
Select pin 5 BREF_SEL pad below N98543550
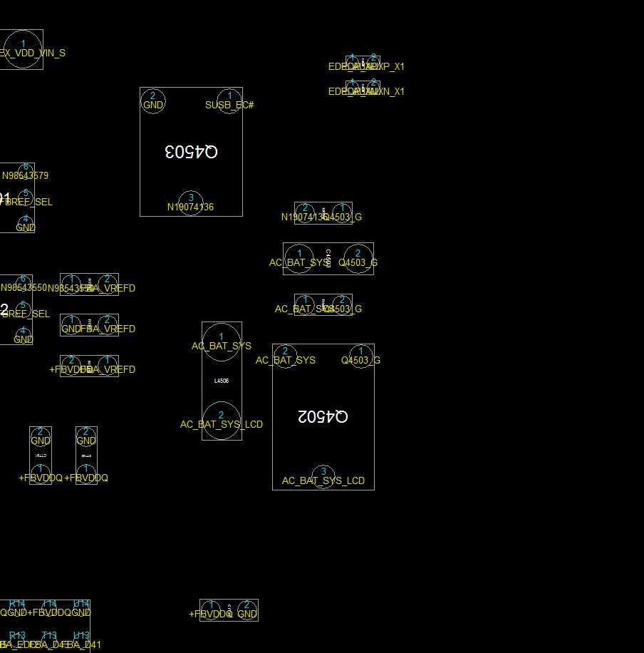24,309
